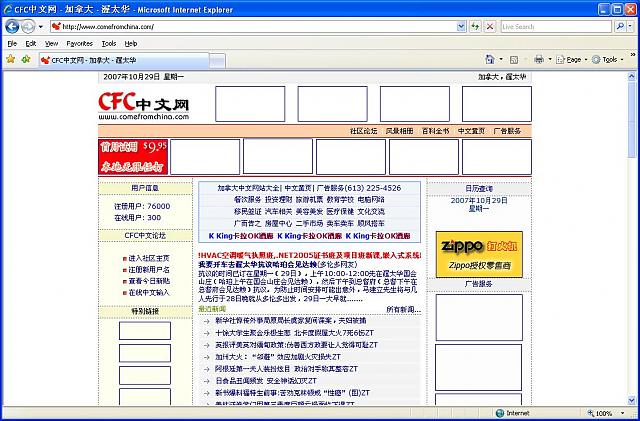
Task: Open the 风景相册 navigation link
Action: 399,131
